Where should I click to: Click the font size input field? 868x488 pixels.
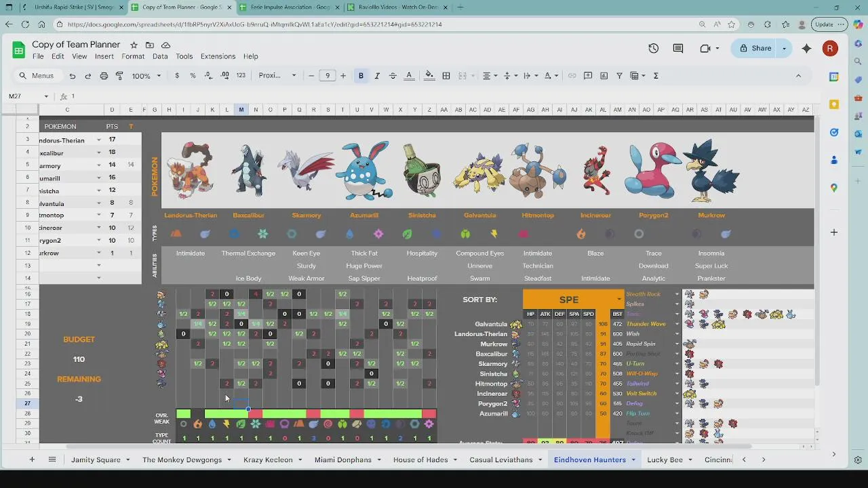(328, 76)
